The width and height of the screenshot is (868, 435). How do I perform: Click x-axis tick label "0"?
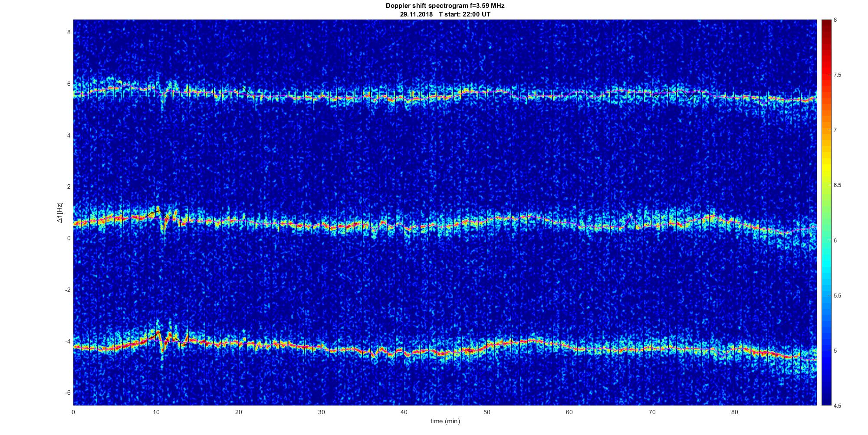point(73,412)
